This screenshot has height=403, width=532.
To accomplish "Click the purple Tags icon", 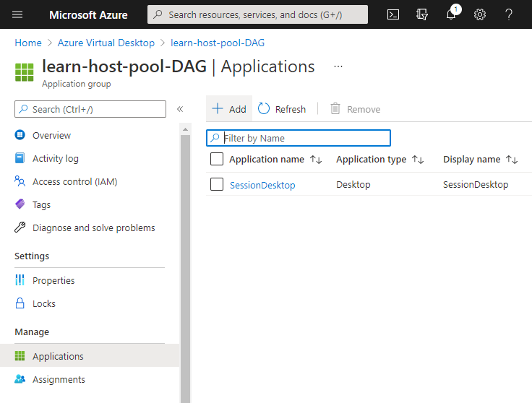I will click(20, 204).
